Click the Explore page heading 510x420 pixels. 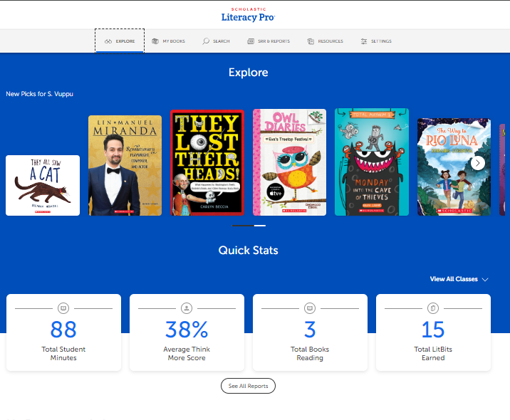[x=248, y=73]
